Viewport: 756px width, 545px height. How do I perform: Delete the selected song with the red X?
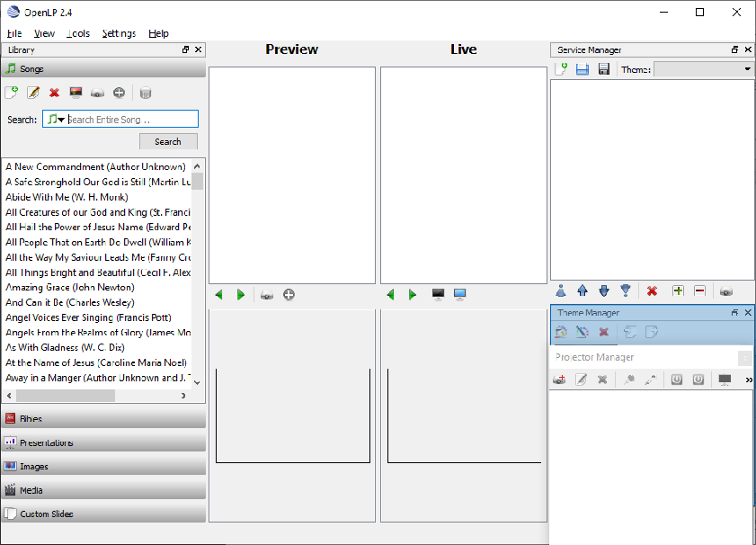tap(54, 93)
